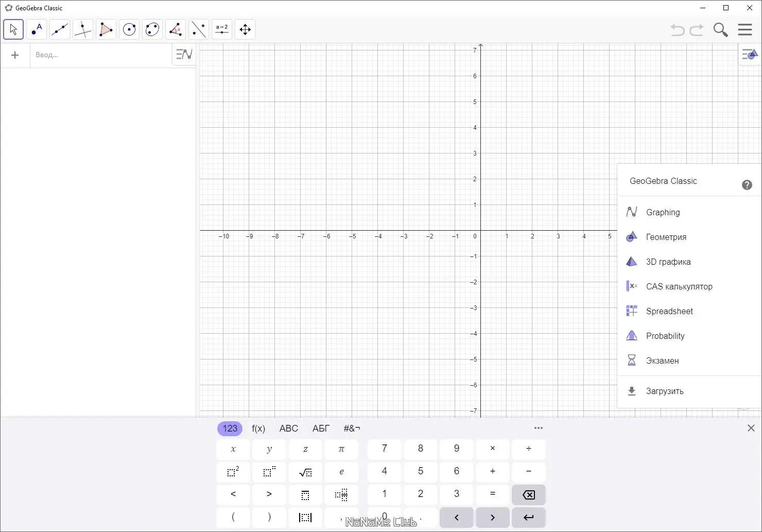Viewport: 762px width, 532px height.
Task: Open the 3D графика view
Action: (x=689, y=262)
